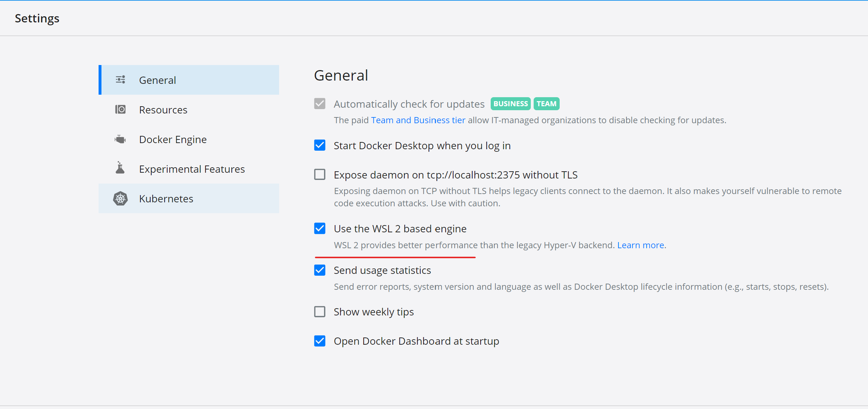Click the General page heading
This screenshot has height=409, width=868.
pos(341,76)
